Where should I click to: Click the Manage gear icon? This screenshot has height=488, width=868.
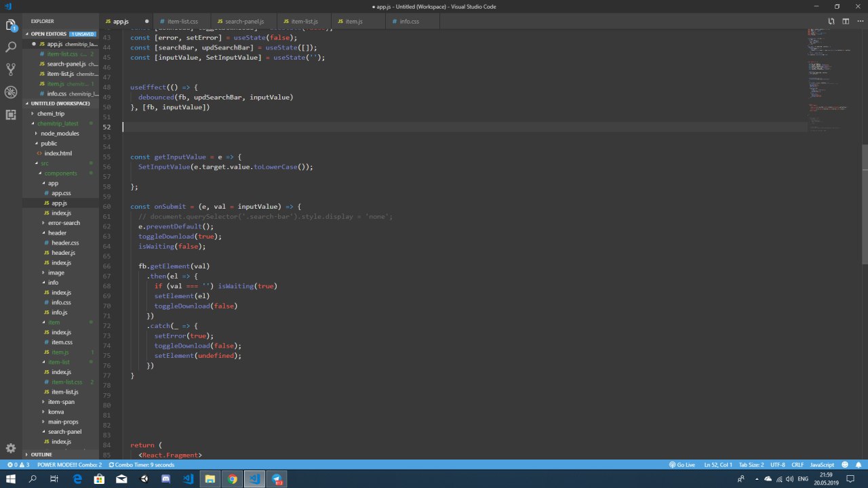pos(11,448)
